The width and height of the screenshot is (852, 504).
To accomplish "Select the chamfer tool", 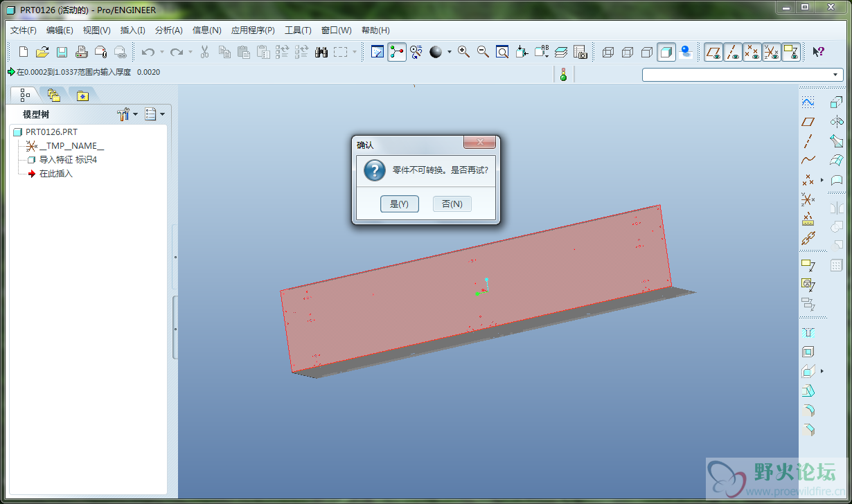I will (x=808, y=429).
